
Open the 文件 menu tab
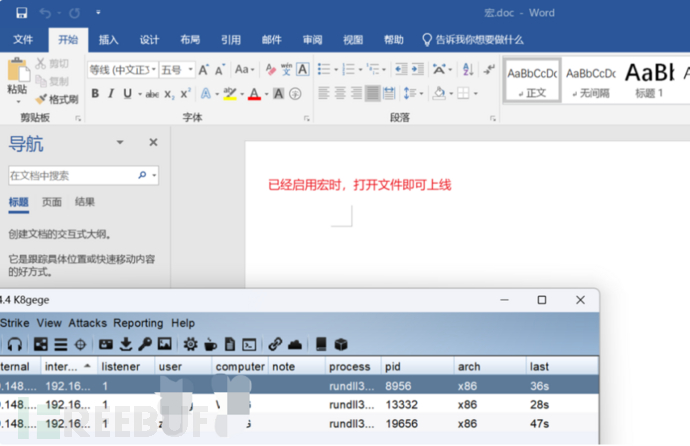point(23,40)
